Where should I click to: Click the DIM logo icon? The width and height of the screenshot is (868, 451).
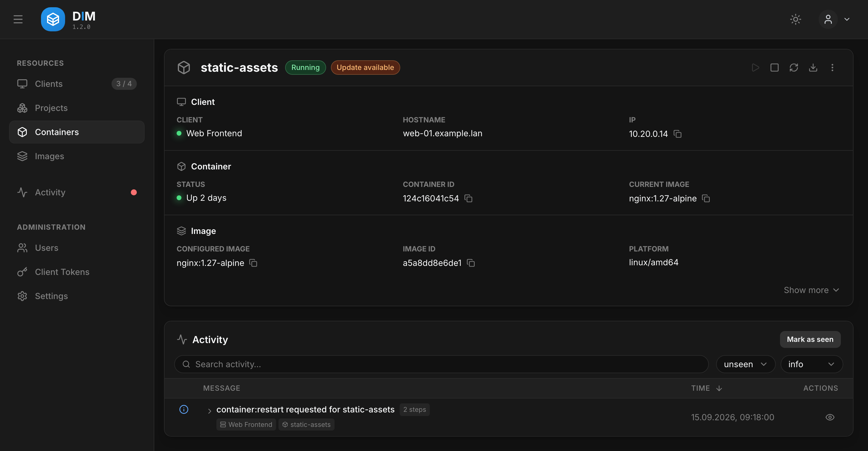[53, 19]
